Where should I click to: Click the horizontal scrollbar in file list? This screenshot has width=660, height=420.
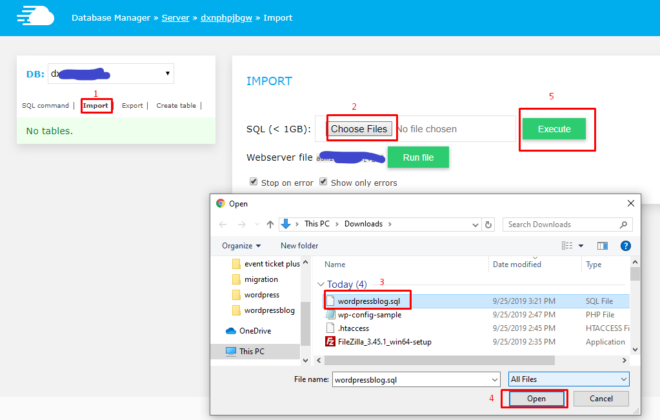click(x=439, y=361)
